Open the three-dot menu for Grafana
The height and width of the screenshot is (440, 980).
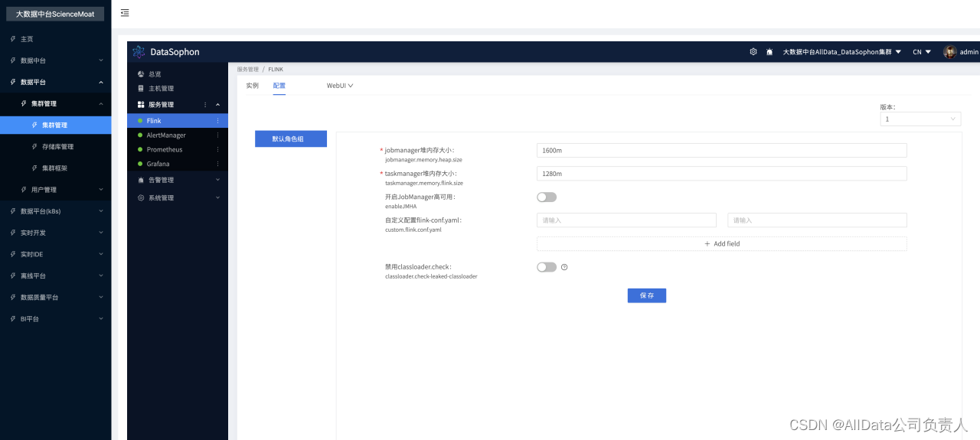(217, 164)
